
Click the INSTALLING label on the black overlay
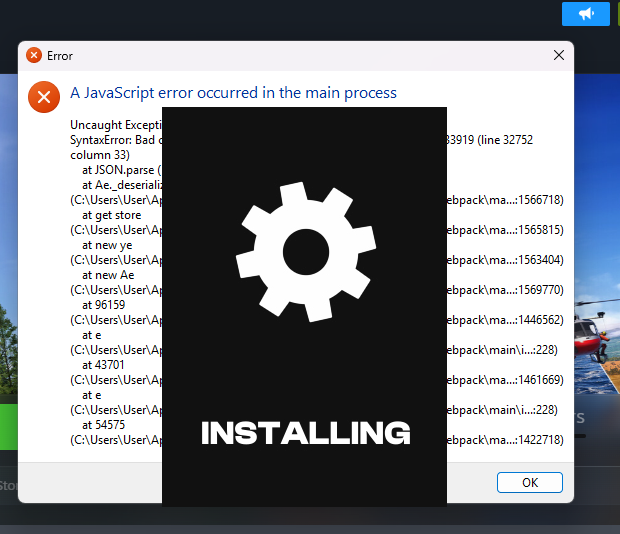point(305,433)
